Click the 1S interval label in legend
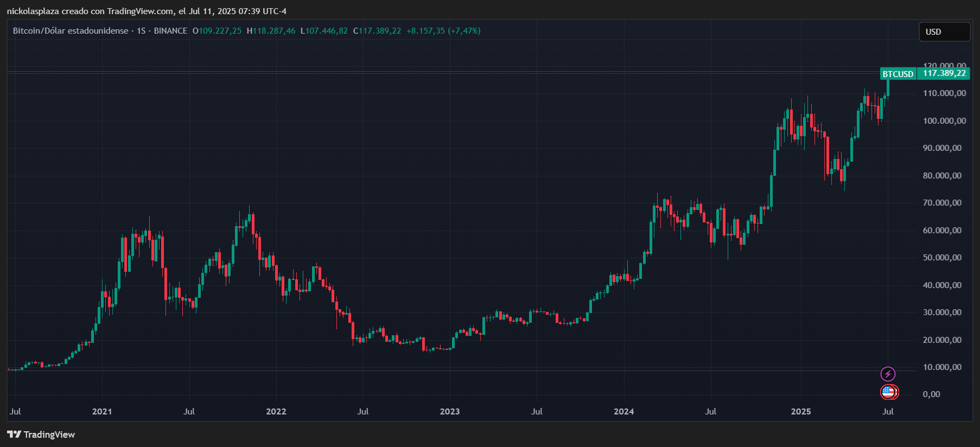 (x=141, y=31)
